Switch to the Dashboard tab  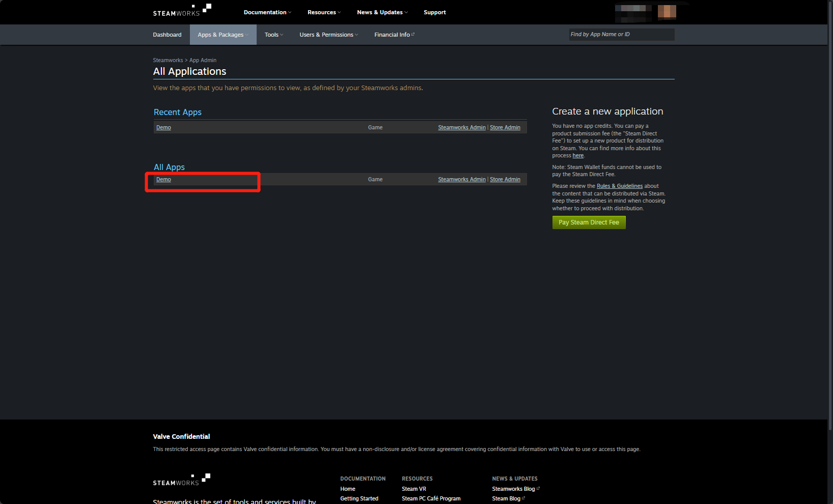click(167, 35)
